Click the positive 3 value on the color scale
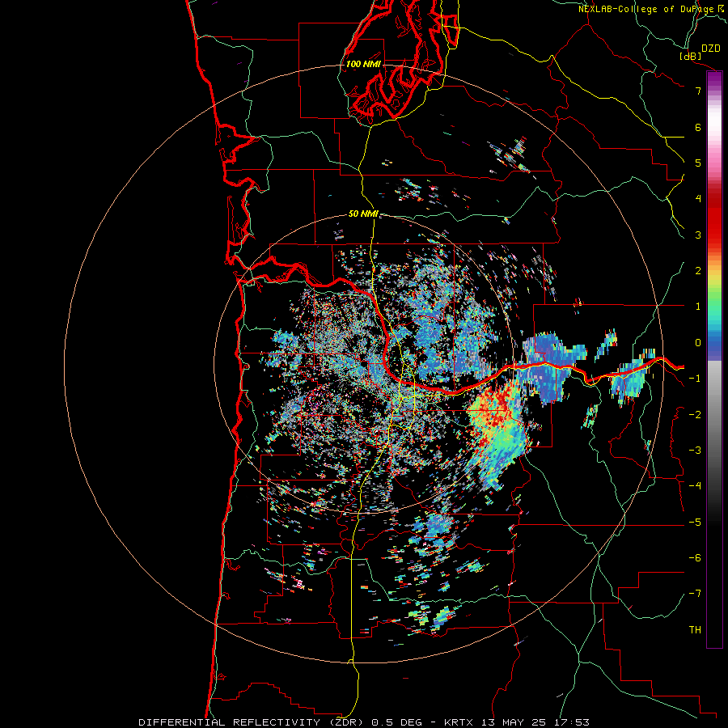The height and width of the screenshot is (728, 728). click(x=698, y=235)
